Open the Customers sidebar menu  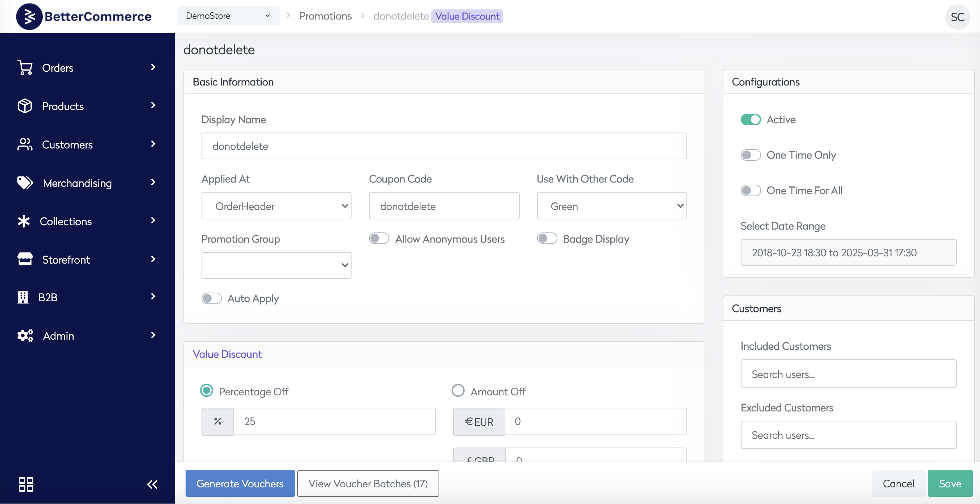[87, 144]
